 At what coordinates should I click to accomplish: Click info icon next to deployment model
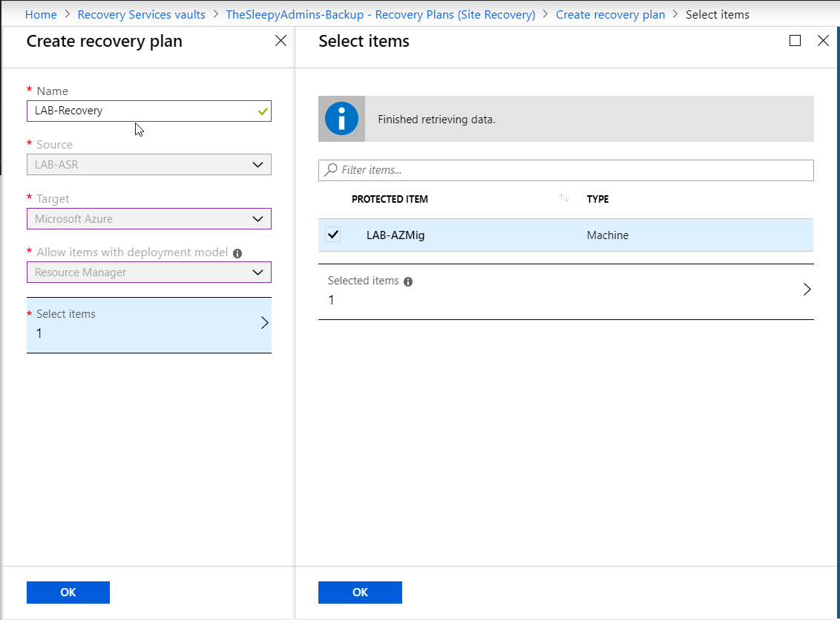tap(237, 253)
